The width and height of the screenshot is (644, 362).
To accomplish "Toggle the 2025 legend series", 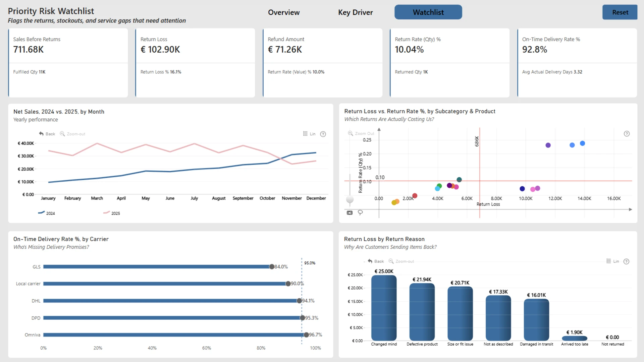I will pos(112,213).
